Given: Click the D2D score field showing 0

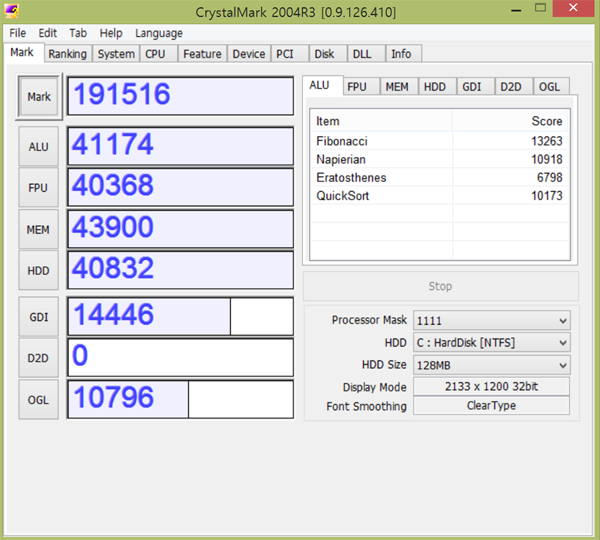Looking at the screenshot, I should [x=181, y=357].
